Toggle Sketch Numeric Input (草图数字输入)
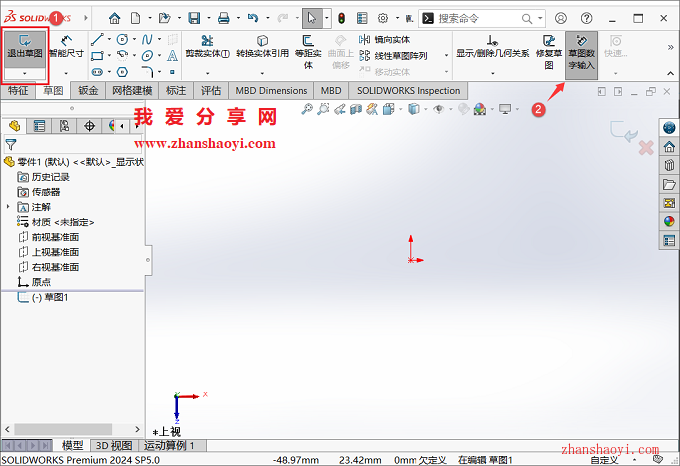Image resolution: width=680 pixels, height=466 pixels. 580,51
